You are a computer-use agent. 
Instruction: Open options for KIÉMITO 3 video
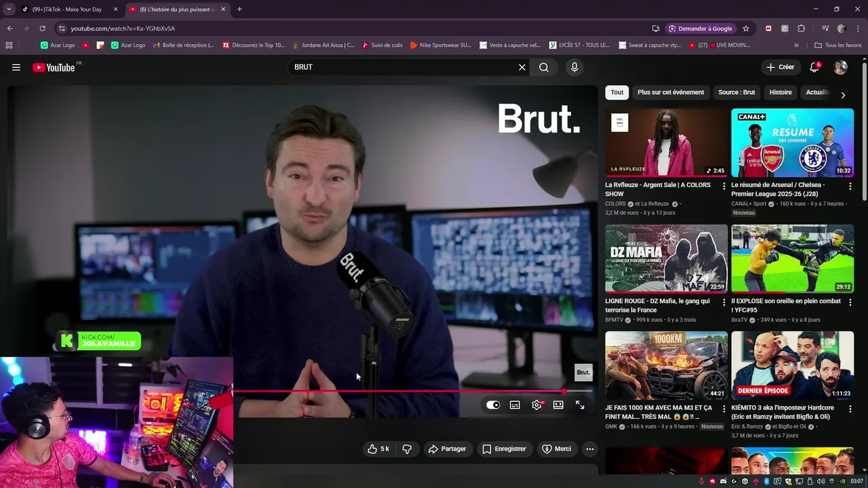point(850,409)
